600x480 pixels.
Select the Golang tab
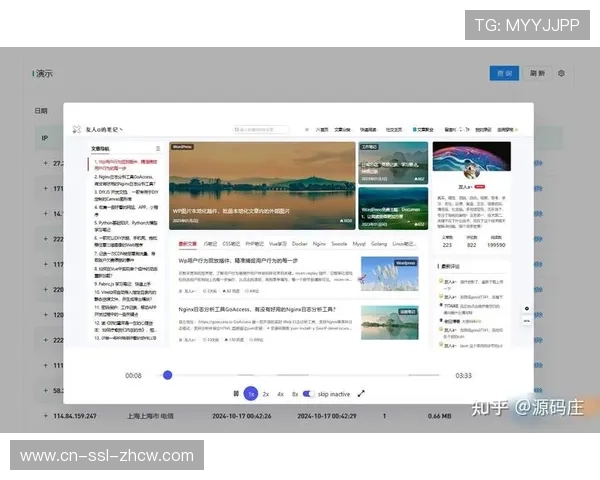(x=379, y=244)
